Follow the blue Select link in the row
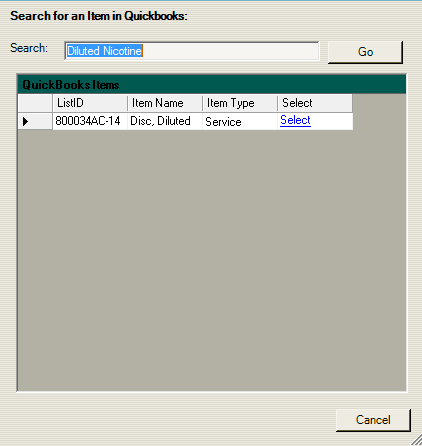 [x=295, y=120]
